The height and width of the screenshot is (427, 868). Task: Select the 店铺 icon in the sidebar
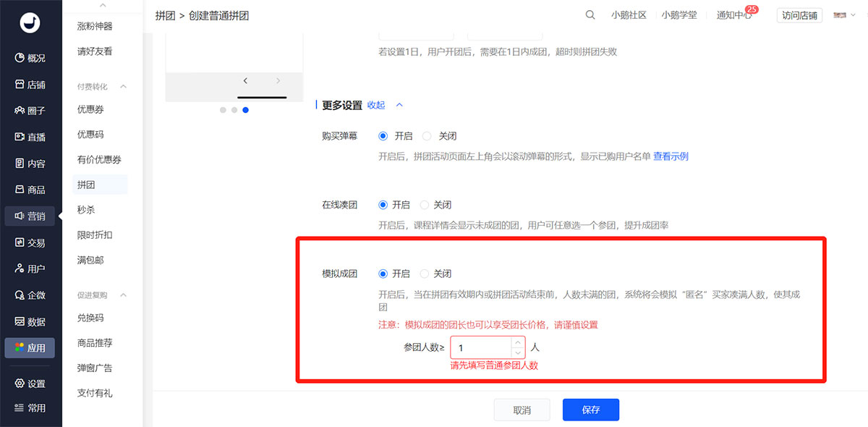(30, 84)
